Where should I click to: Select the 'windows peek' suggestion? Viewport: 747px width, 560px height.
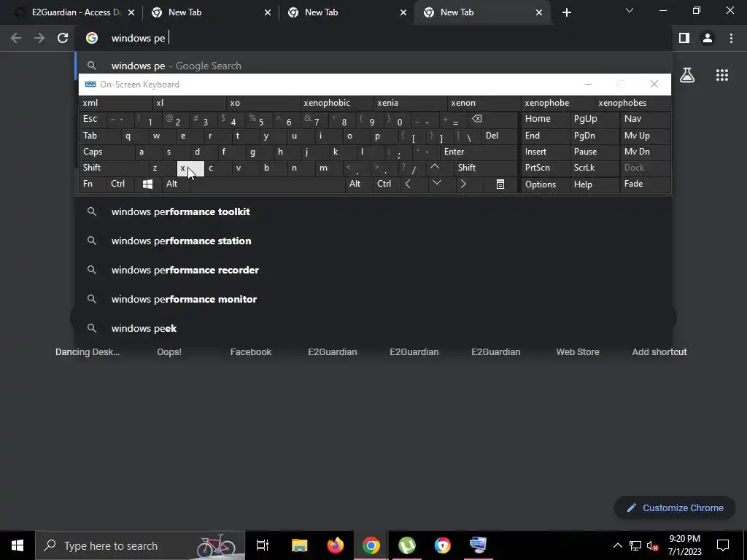pyautogui.click(x=373, y=329)
